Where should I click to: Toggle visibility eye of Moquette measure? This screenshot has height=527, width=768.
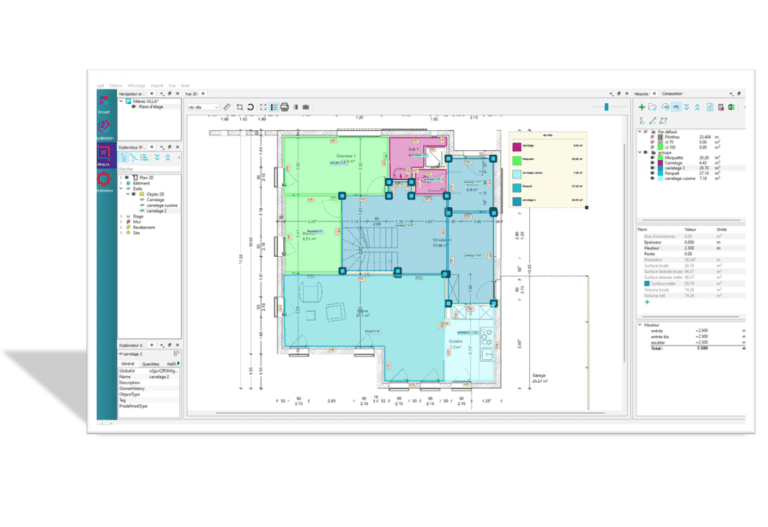click(x=650, y=158)
